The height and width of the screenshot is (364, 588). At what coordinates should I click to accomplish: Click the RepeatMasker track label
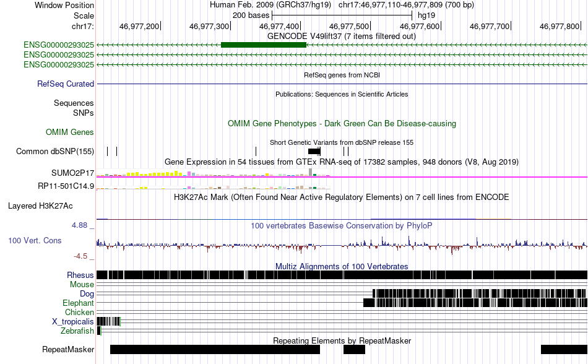click(68, 349)
